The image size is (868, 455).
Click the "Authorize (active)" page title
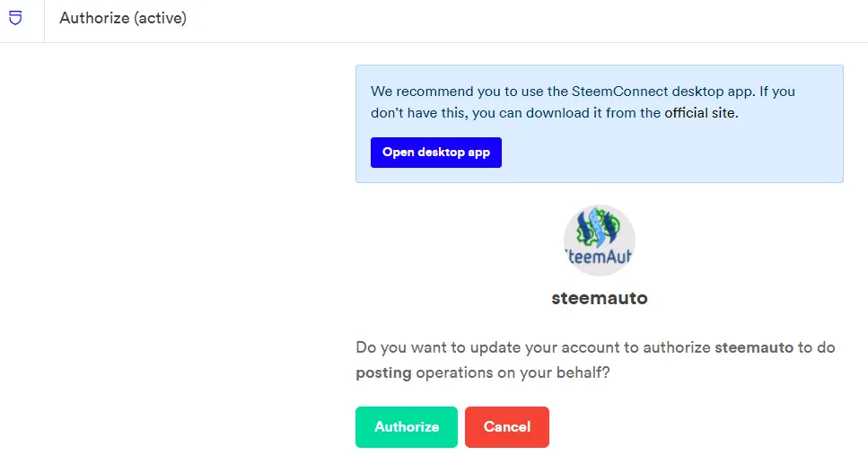(123, 18)
